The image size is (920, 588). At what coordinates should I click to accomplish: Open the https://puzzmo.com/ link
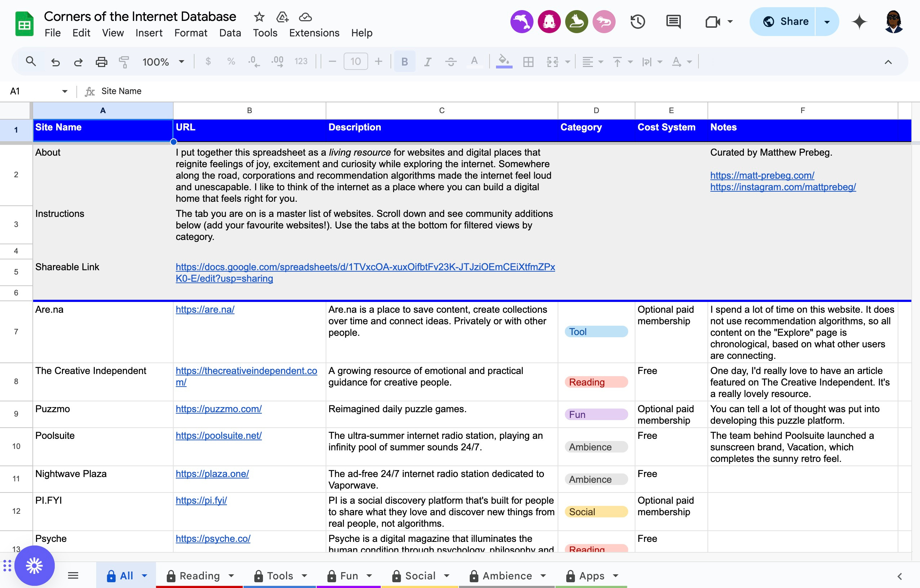[219, 409]
